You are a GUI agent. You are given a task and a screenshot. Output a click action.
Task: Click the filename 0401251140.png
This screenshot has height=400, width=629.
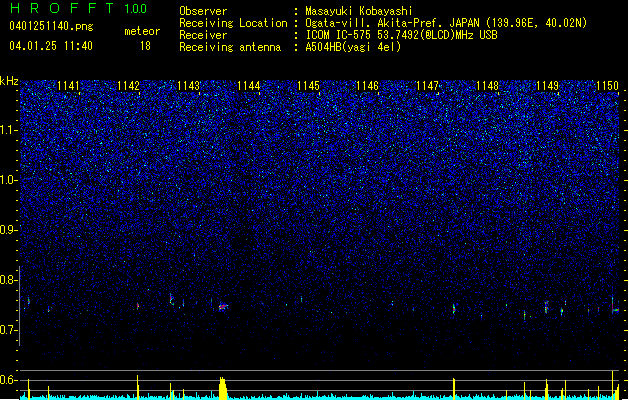[51, 26]
